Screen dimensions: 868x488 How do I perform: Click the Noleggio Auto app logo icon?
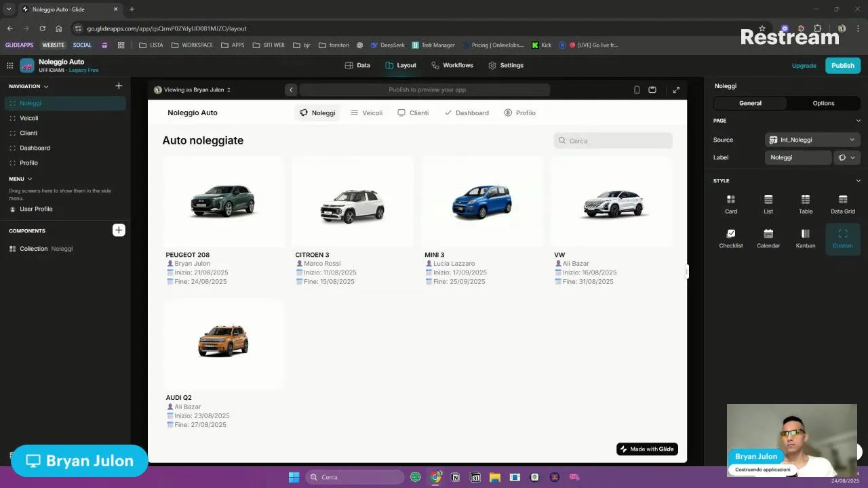pyautogui.click(x=27, y=66)
